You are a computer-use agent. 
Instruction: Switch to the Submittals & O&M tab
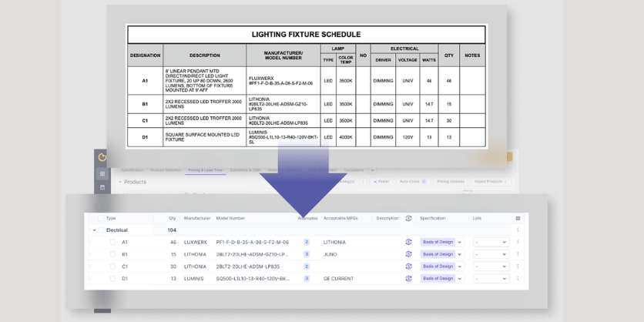[245, 170]
